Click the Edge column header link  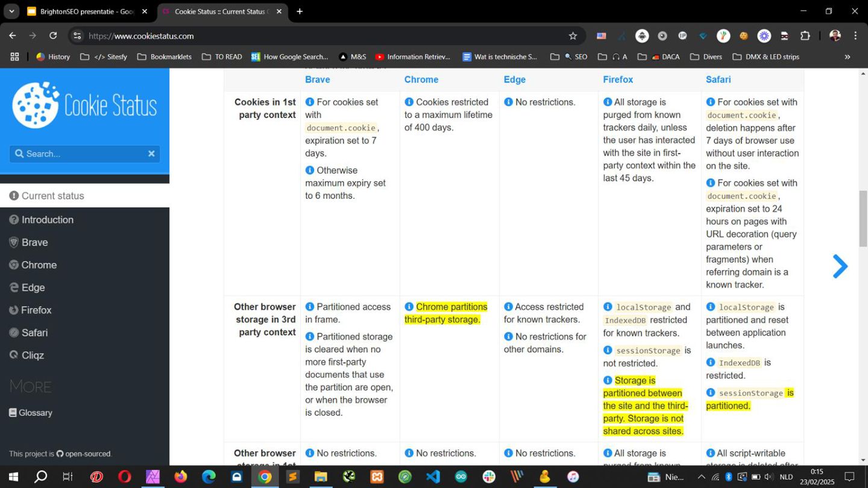click(515, 80)
